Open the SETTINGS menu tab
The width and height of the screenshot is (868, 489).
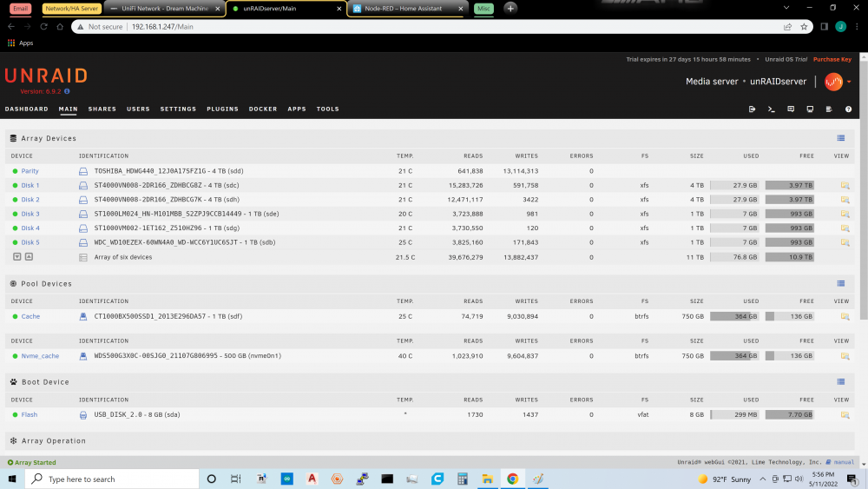coord(178,109)
